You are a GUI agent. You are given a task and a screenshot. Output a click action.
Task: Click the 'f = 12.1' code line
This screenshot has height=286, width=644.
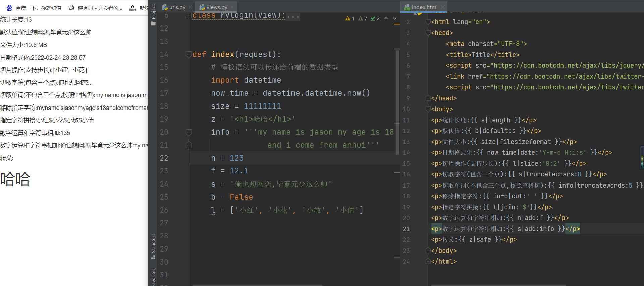[x=230, y=171]
